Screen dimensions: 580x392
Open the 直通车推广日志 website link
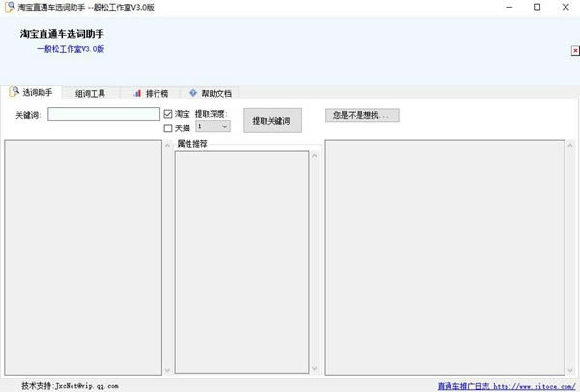click(x=463, y=386)
